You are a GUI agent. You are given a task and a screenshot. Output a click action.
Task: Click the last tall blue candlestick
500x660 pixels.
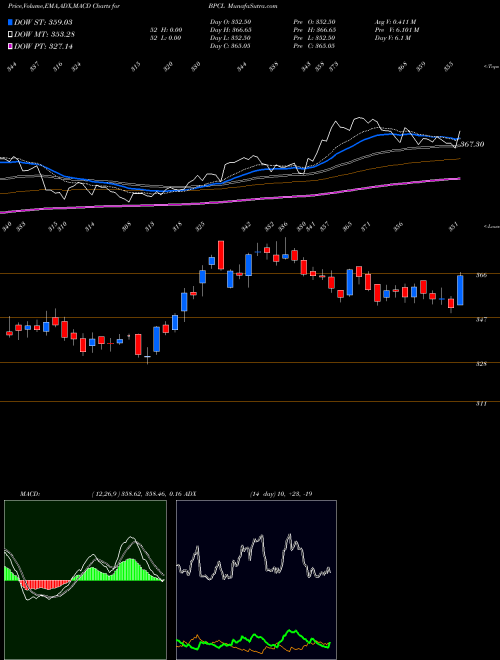click(x=460, y=290)
